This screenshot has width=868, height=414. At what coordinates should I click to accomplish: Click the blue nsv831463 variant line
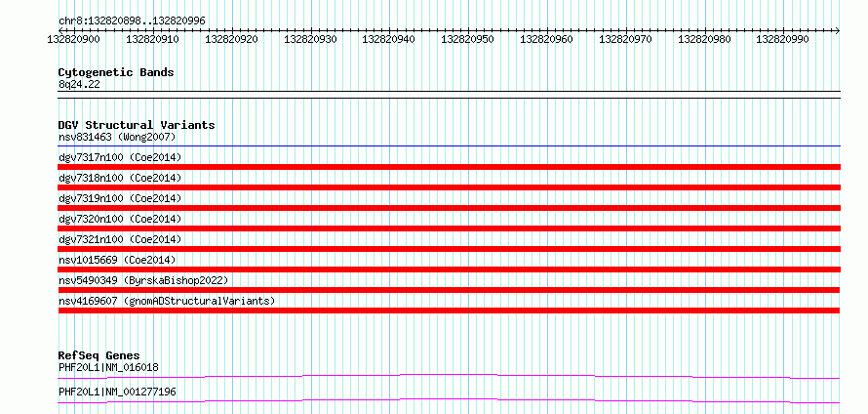pyautogui.click(x=450, y=146)
